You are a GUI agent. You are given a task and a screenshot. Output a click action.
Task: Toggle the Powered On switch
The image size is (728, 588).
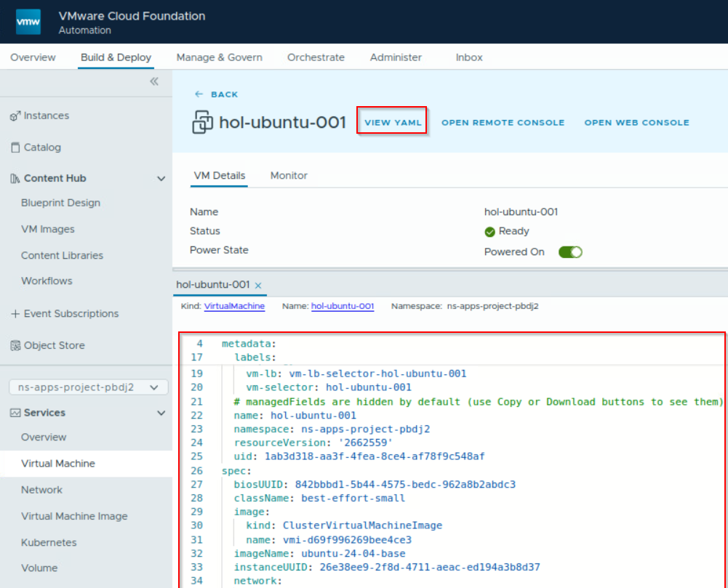(570, 251)
